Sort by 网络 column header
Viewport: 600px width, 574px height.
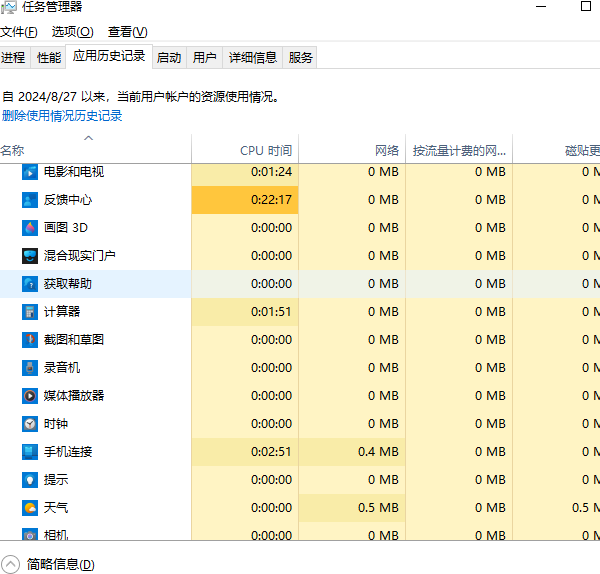tap(387, 151)
